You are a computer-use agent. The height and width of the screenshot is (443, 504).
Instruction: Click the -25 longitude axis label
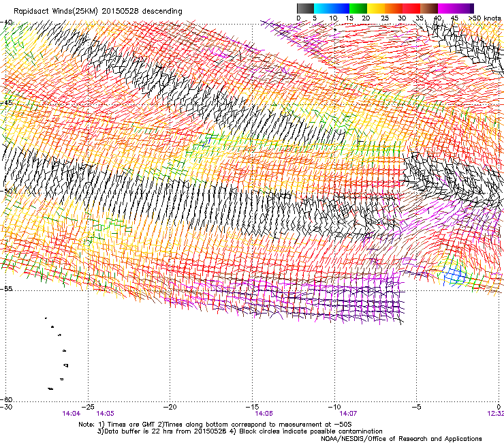point(88,407)
